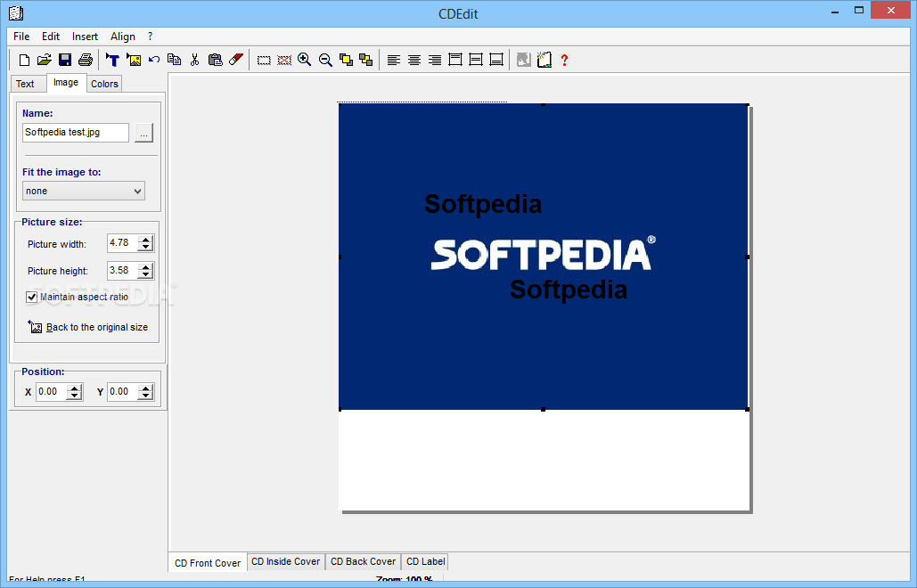Cut selection with the scissors icon
The height and width of the screenshot is (588, 917).
(195, 60)
